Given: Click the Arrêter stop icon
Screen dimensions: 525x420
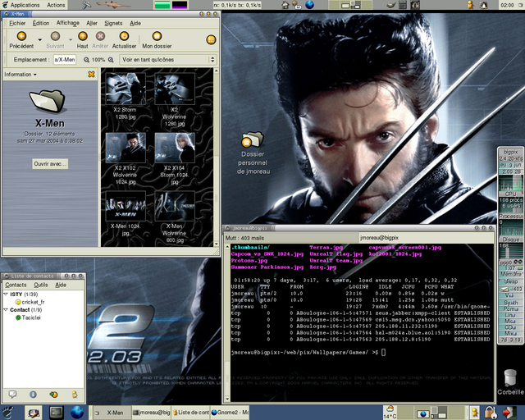Looking at the screenshot, I should 100,36.
